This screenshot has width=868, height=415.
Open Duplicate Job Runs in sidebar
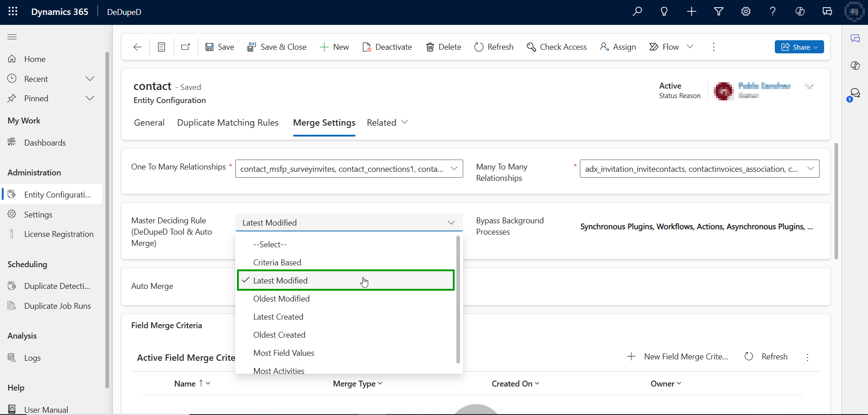pyautogui.click(x=57, y=306)
